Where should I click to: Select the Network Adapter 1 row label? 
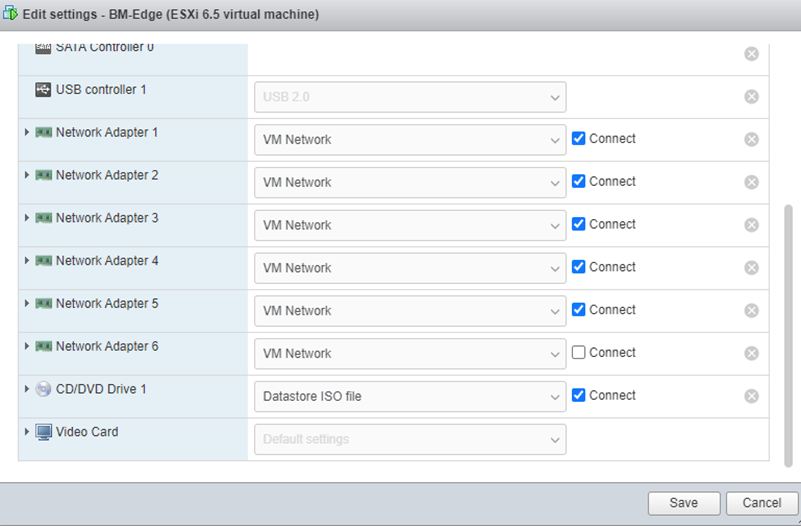(106, 132)
